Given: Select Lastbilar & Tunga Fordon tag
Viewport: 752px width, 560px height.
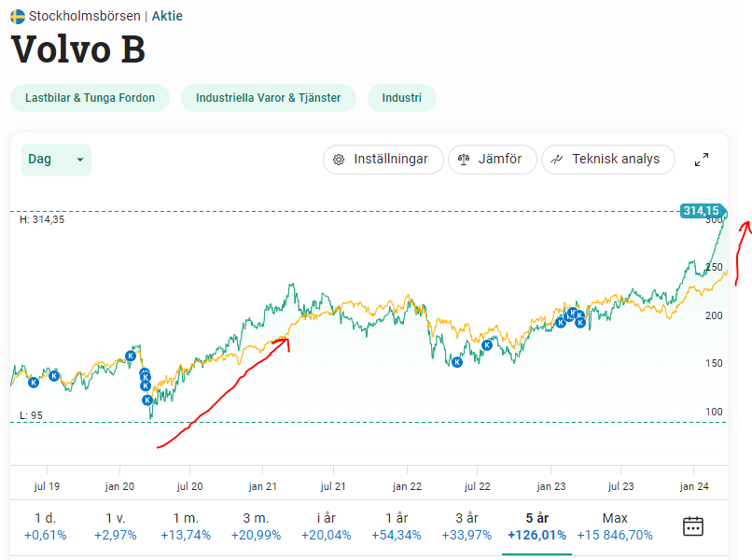Looking at the screenshot, I should point(91,98).
